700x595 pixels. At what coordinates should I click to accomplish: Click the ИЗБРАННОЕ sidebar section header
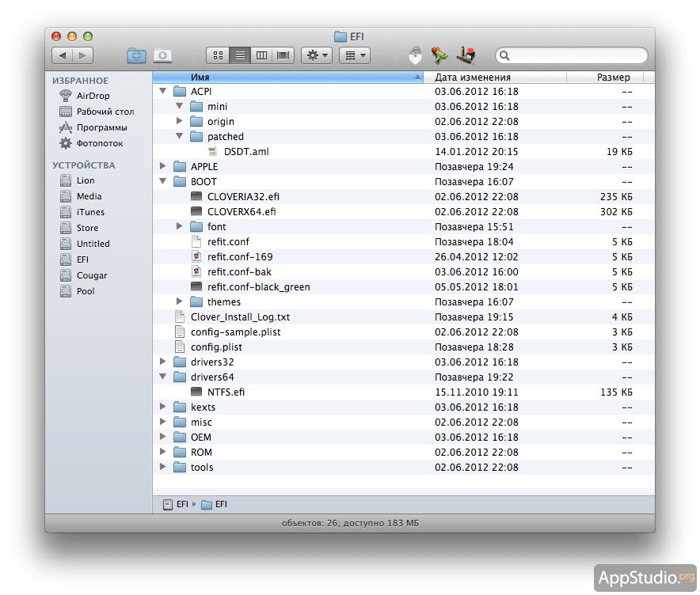point(80,81)
